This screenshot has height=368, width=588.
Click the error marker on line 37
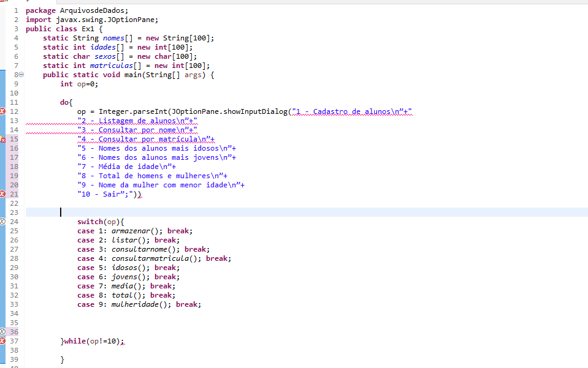point(2,340)
